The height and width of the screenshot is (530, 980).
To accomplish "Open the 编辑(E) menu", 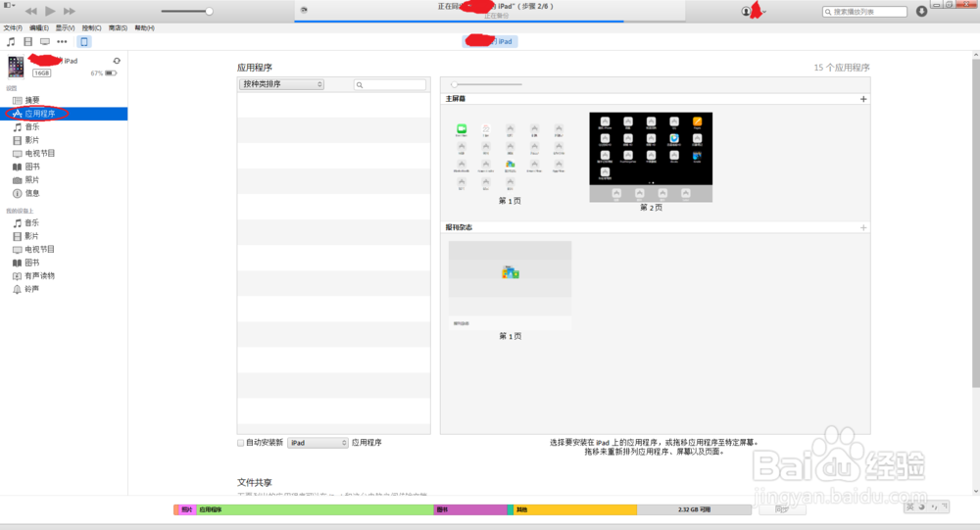I will click(x=39, y=28).
